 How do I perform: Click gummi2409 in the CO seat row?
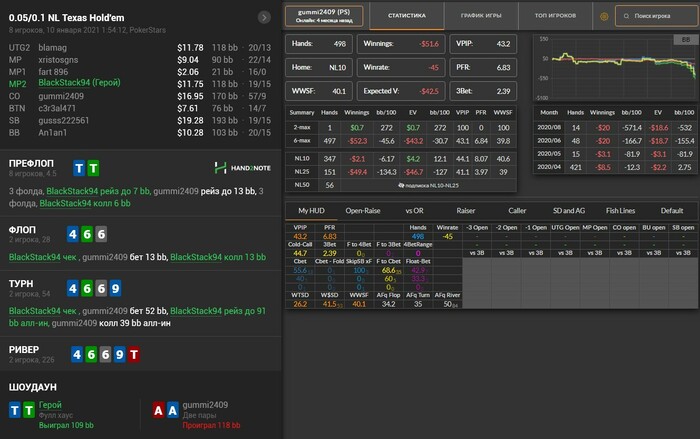pyautogui.click(x=61, y=96)
